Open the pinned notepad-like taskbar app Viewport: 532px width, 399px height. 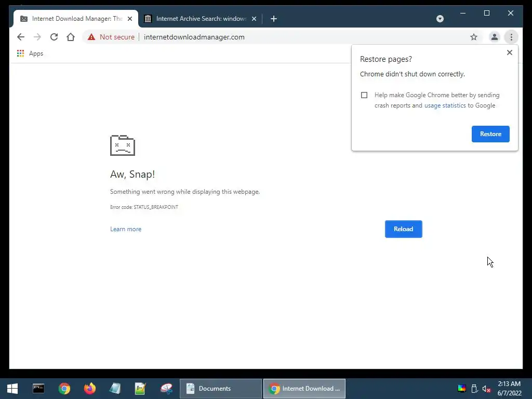[115, 389]
